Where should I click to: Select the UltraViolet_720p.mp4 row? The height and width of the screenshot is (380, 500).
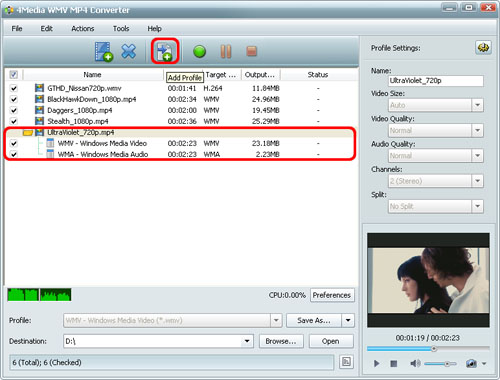[180, 132]
